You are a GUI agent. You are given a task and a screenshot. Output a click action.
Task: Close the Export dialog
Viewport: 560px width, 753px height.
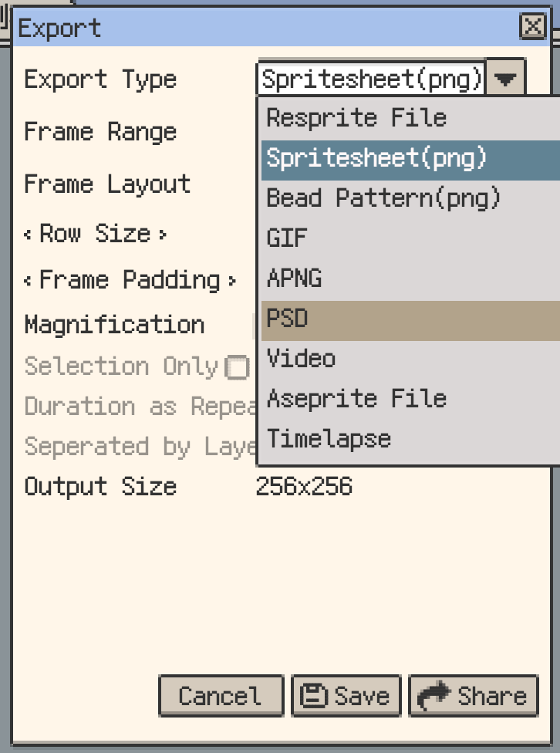[532, 28]
